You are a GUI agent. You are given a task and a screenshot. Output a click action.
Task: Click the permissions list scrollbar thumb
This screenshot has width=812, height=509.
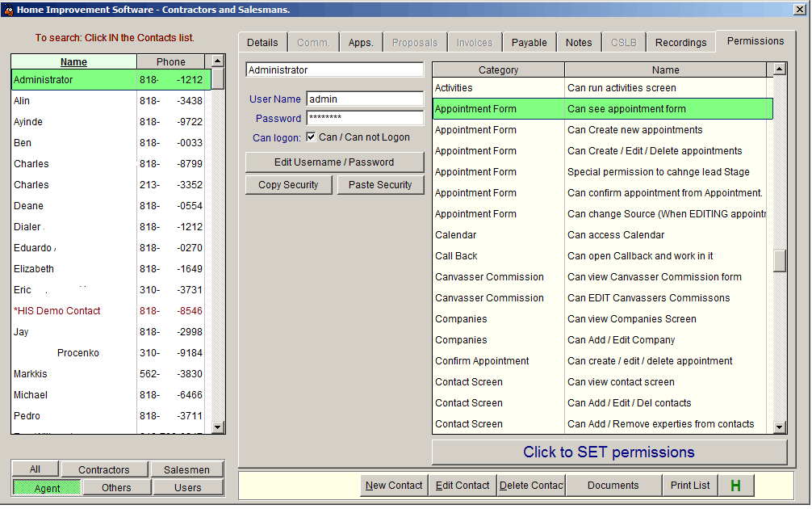click(780, 261)
